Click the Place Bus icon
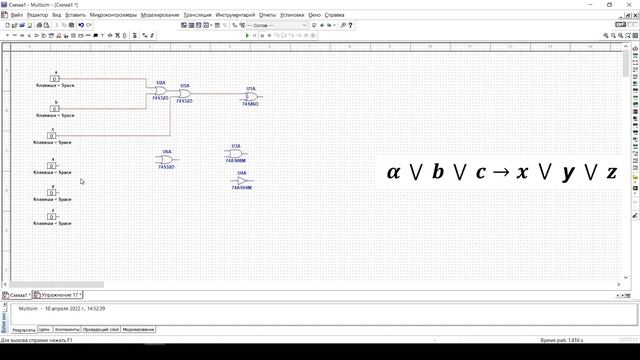The height and width of the screenshot is (360, 640). 152,36
